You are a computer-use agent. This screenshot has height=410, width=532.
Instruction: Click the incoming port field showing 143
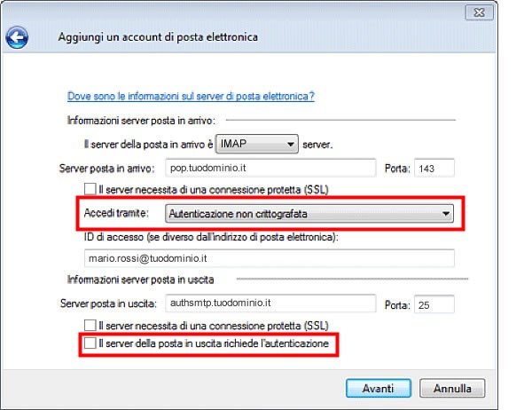434,168
